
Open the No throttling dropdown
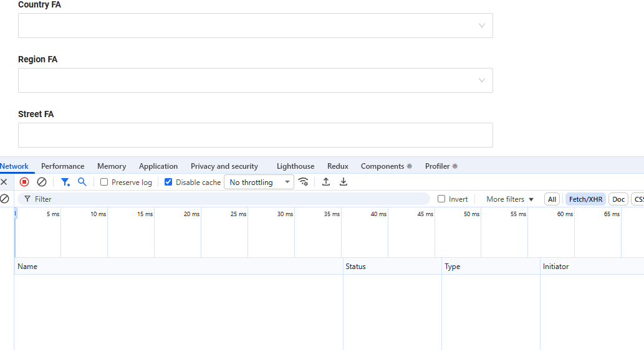tap(259, 182)
